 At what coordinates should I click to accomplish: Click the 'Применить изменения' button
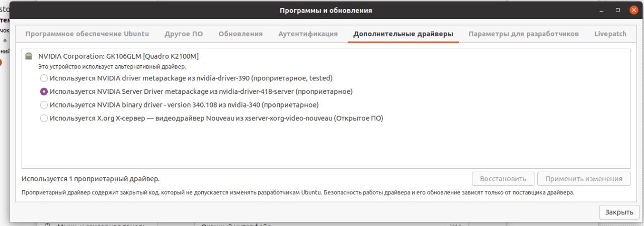[x=584, y=179]
